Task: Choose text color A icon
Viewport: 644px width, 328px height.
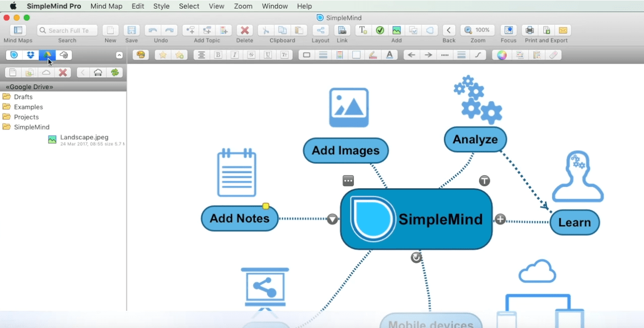Action: coord(390,55)
